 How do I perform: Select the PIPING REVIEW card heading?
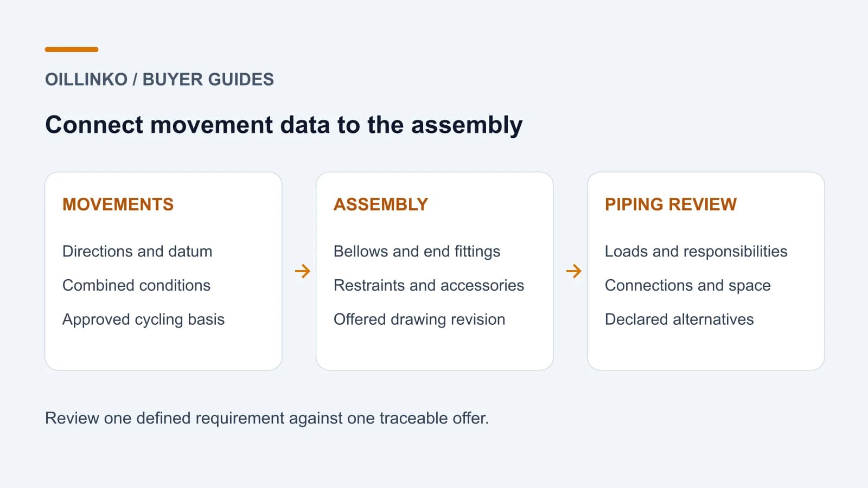(x=671, y=204)
